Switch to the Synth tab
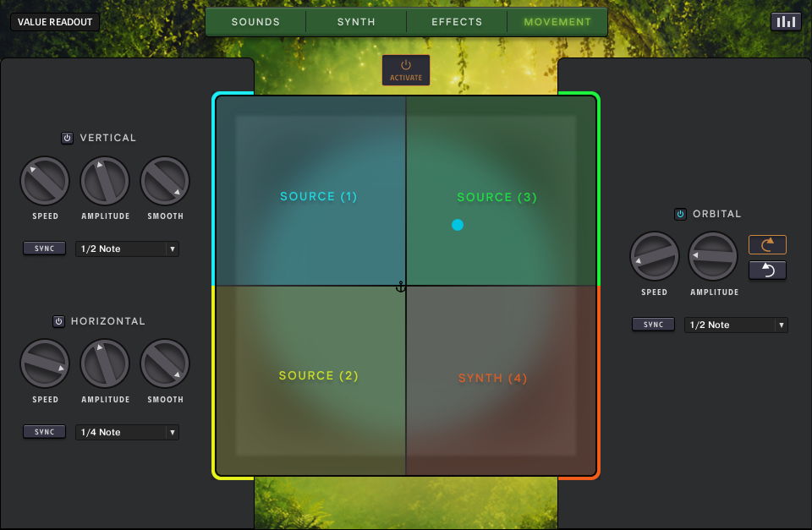812x530 pixels. tap(356, 22)
